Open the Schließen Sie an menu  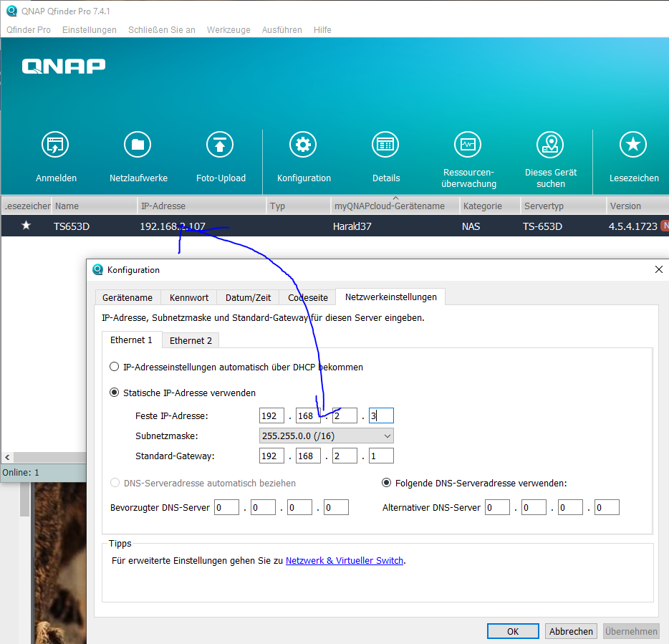(162, 30)
